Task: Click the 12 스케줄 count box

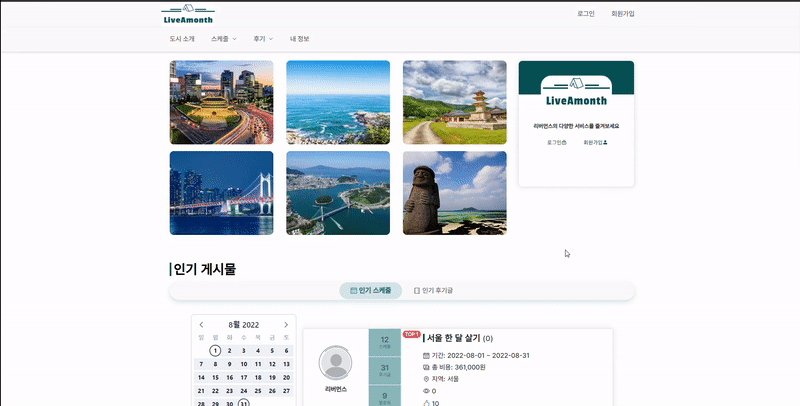Action: coord(385,342)
